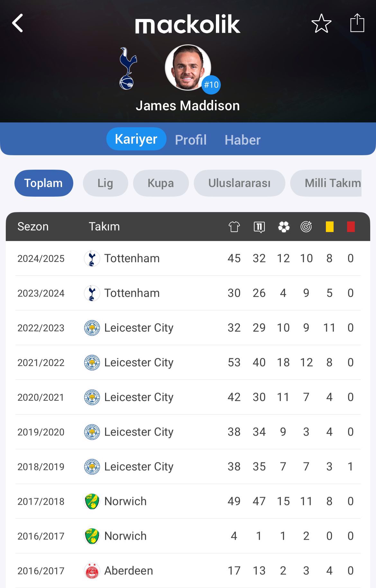Tap the starting eleven column icon
Viewport: 376px width, 588px height.
click(x=259, y=227)
